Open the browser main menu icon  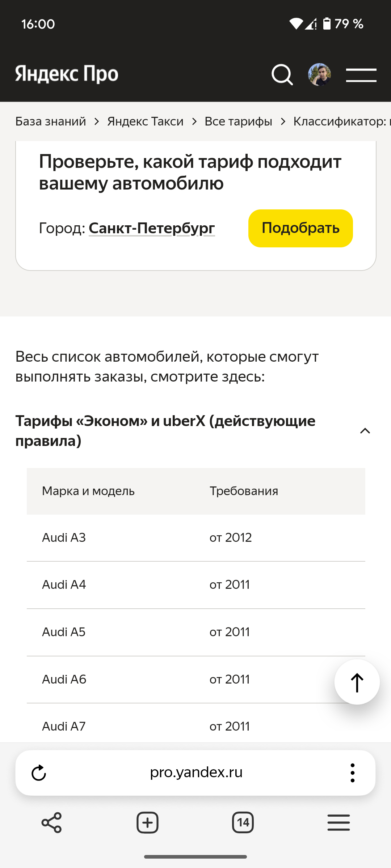pos(339,823)
